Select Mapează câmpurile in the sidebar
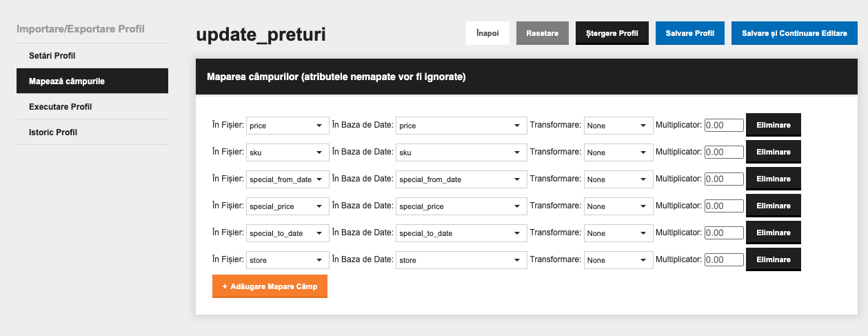 [92, 81]
